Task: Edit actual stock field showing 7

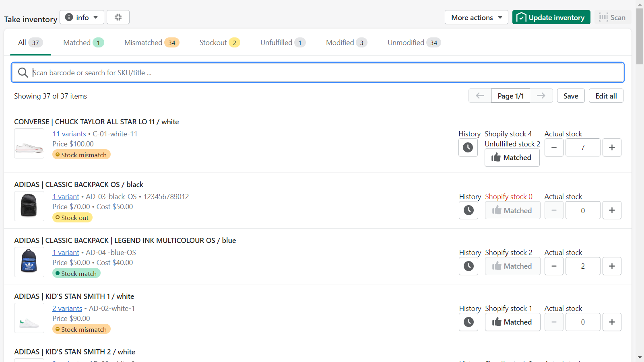Action: tap(583, 147)
